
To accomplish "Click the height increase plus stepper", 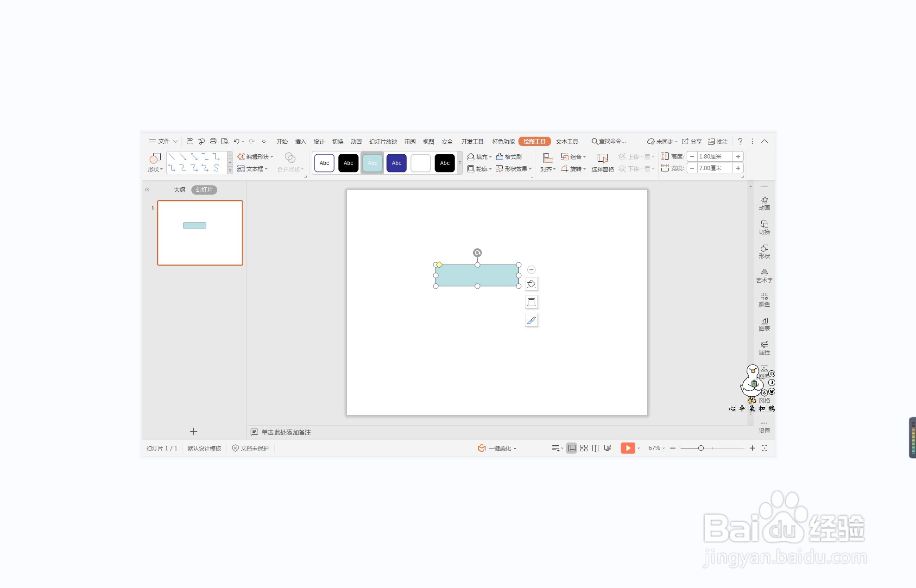I will [x=738, y=157].
